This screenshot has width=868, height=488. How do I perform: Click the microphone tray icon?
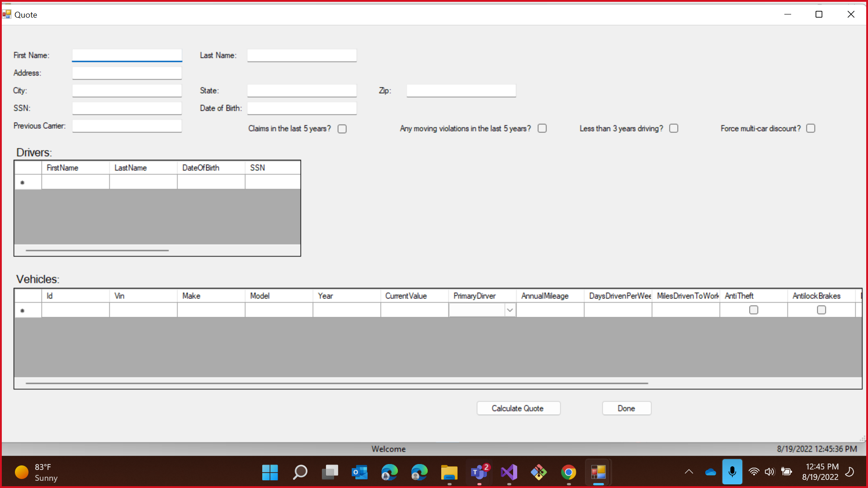(732, 472)
